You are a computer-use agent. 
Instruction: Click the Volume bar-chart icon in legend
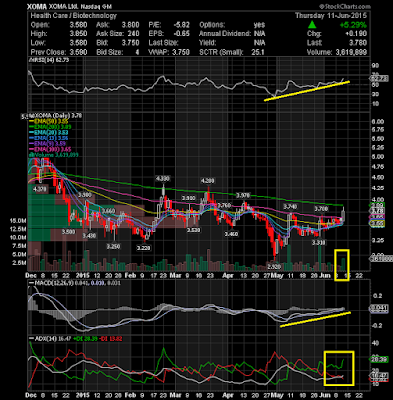(31, 155)
